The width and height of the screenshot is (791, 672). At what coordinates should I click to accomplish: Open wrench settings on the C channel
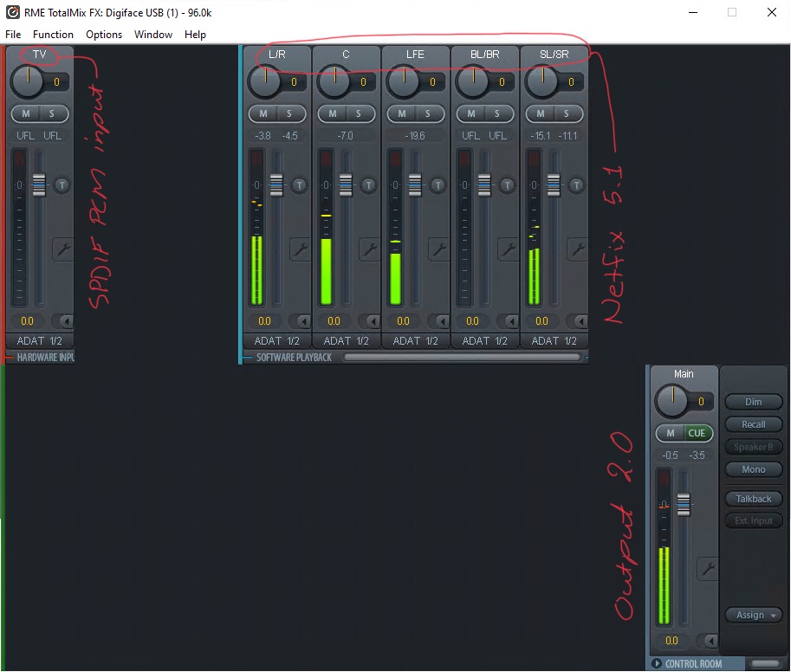tap(369, 250)
